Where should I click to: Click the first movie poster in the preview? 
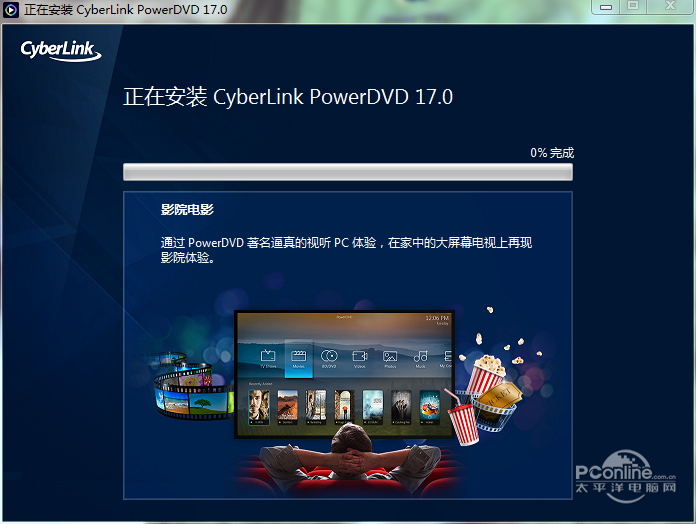(259, 407)
